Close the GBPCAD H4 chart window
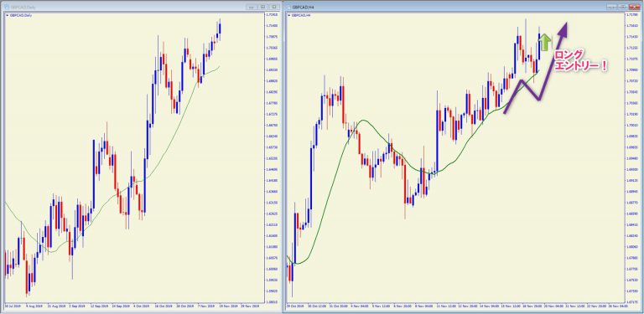Screen dimensions: 644x314 click(x=635, y=7)
